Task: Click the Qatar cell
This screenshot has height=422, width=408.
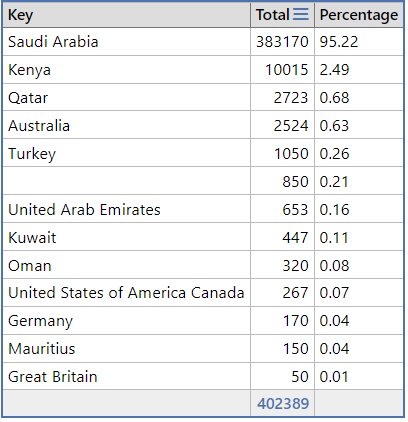Action: click(x=126, y=98)
